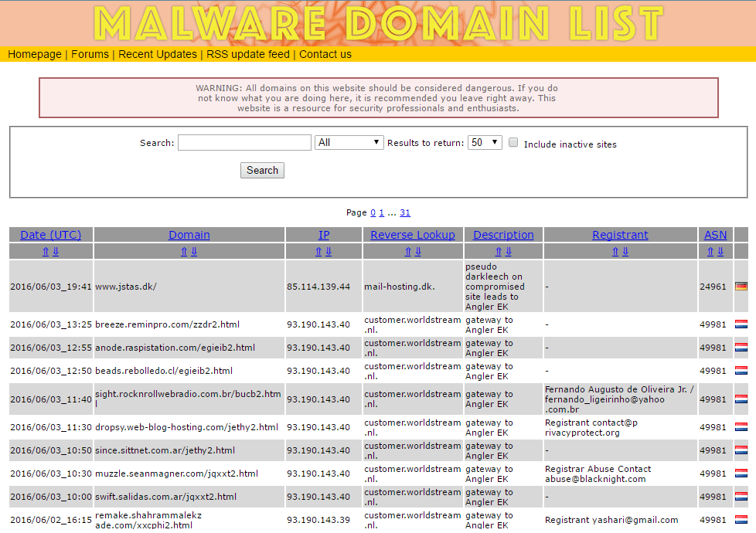
Task: Open RSS update feed link
Action: [x=248, y=54]
